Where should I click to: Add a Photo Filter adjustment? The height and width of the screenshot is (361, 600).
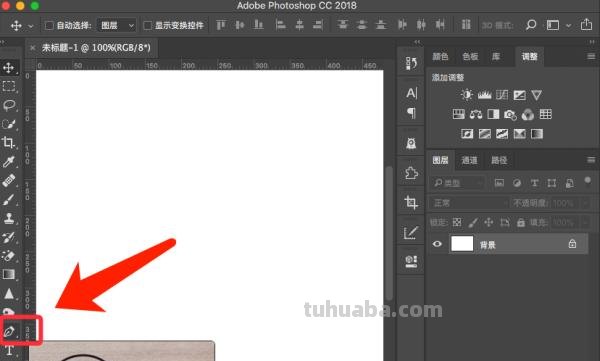point(510,114)
